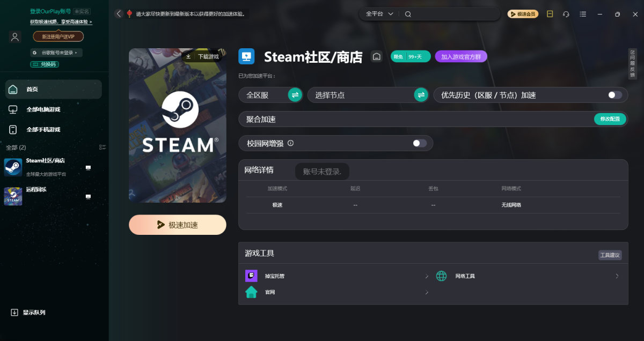The image size is (644, 341).
Task: Expand the 网络工具 entry arrow
Action: pyautogui.click(x=617, y=276)
